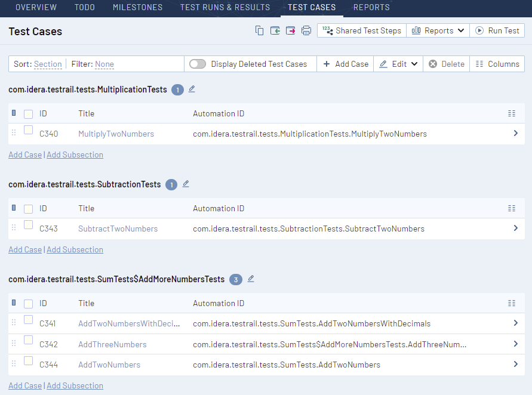
Task: Open the AddThreeNumbers test case link
Action: (x=112, y=344)
